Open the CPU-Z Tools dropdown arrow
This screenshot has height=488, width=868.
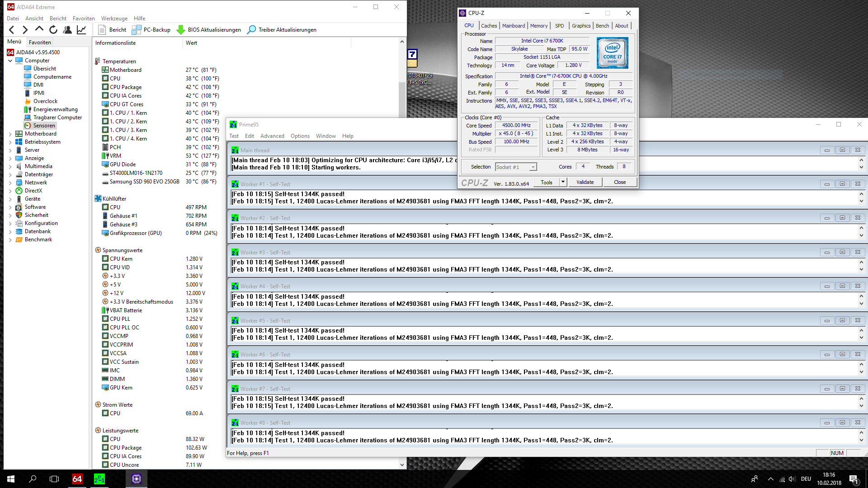[x=563, y=182]
